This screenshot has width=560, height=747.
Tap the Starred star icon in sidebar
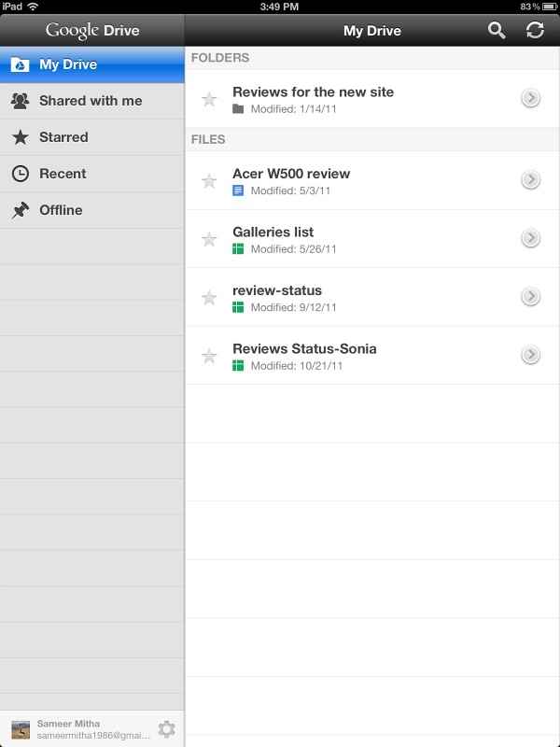click(x=20, y=137)
